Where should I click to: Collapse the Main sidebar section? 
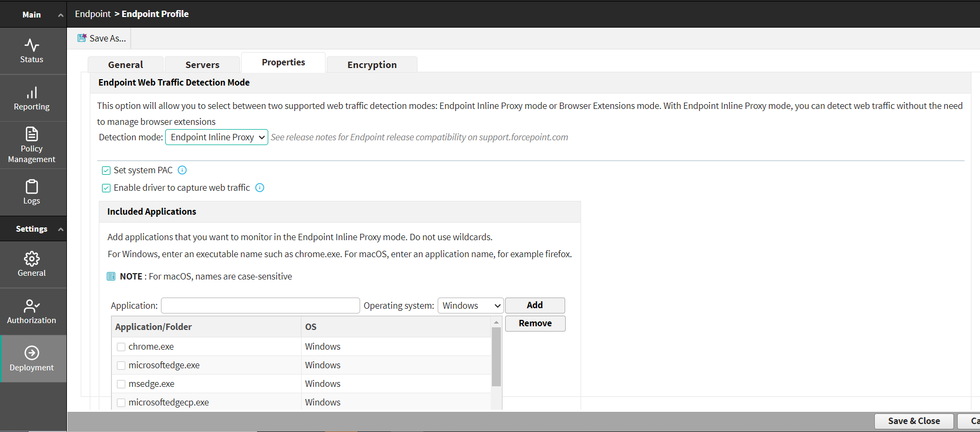[61, 15]
